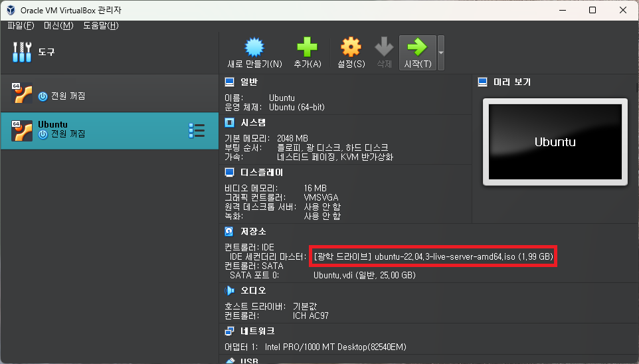
Task: Click the Ubuntu.vdi (일반, 25.00 GB) entry
Action: point(364,275)
